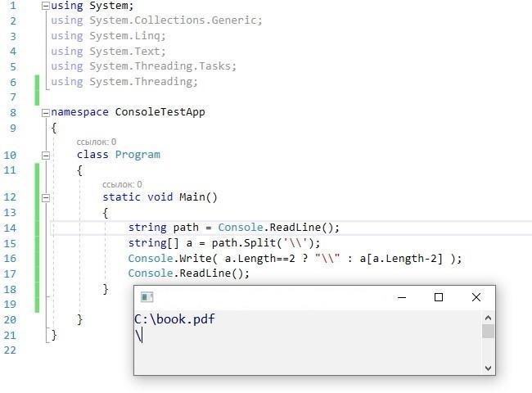Screen dimensions: 532x393
Task: Click the console window app icon
Action: 147,297
